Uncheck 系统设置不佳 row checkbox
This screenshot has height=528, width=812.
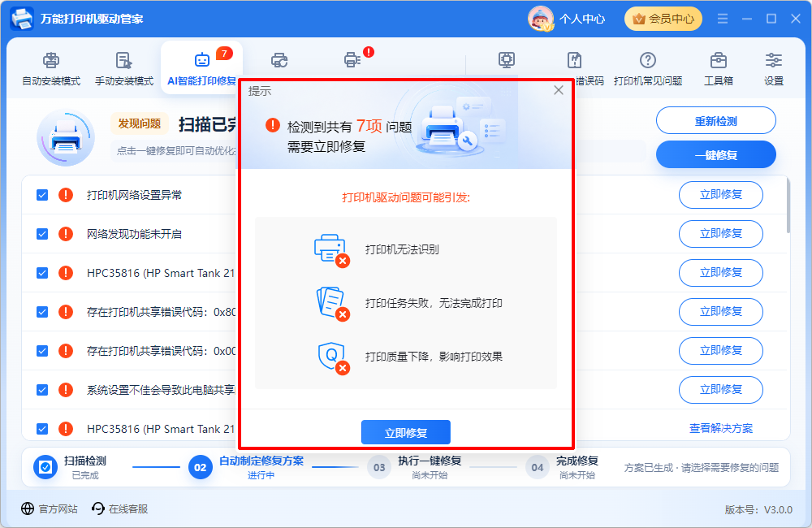tap(42, 390)
